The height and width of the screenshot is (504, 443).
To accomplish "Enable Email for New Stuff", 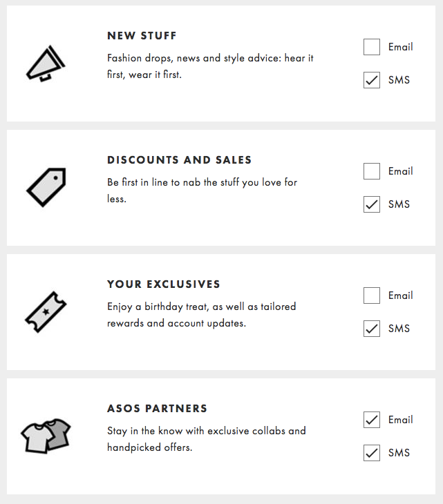I will pos(372,47).
